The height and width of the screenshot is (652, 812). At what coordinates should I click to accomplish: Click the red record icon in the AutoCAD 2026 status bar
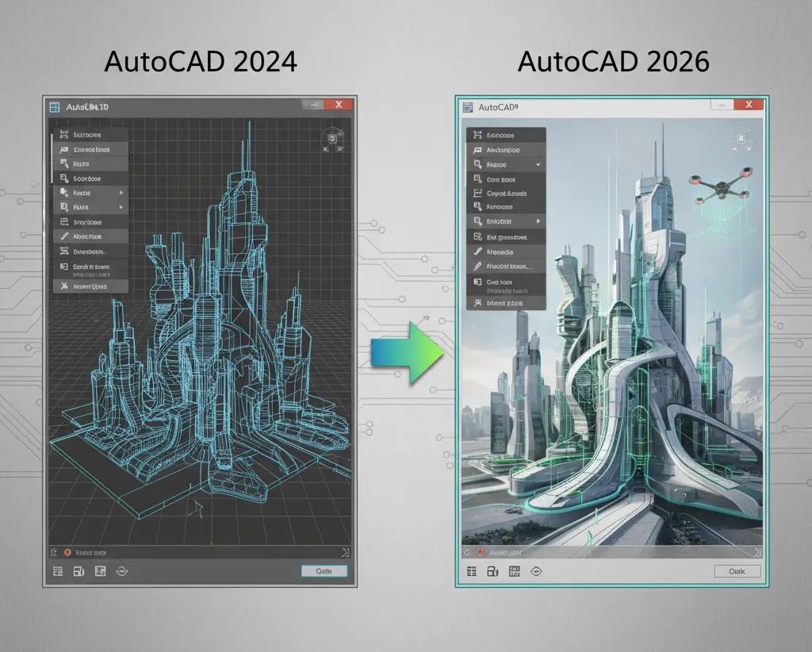480,552
